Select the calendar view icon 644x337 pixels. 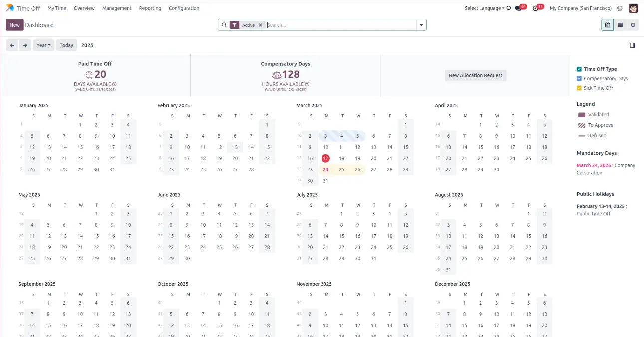click(607, 25)
